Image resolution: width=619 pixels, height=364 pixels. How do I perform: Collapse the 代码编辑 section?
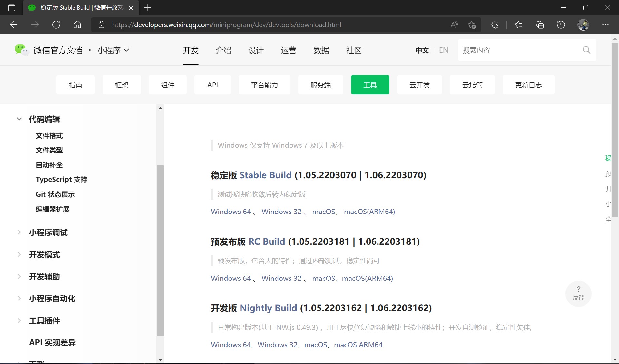tap(19, 119)
